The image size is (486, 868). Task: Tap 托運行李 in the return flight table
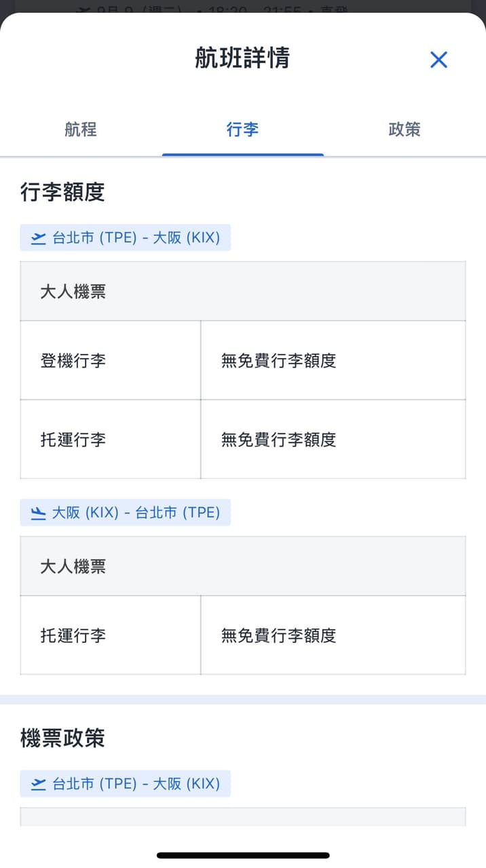click(x=73, y=635)
